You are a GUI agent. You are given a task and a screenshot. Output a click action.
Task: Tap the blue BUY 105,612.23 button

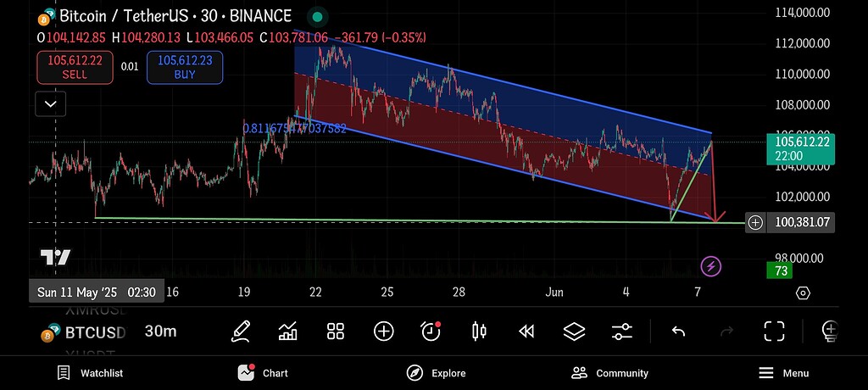(x=185, y=67)
